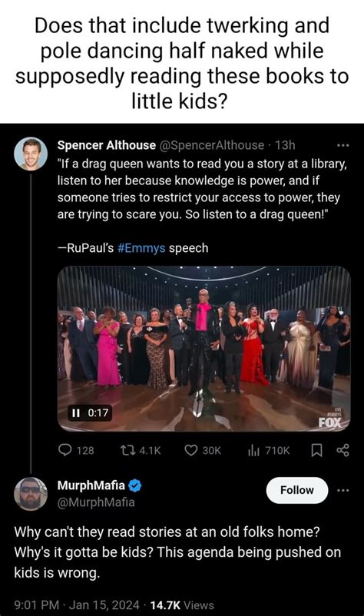Follow the MurphMafia account
The image size is (364, 616).
tap(297, 490)
